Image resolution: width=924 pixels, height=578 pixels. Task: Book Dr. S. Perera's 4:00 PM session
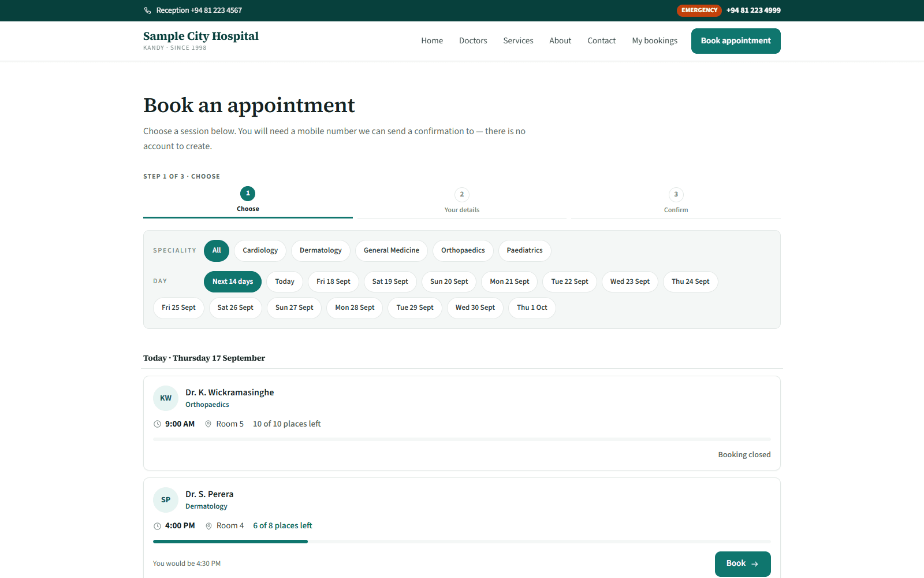coord(743,564)
